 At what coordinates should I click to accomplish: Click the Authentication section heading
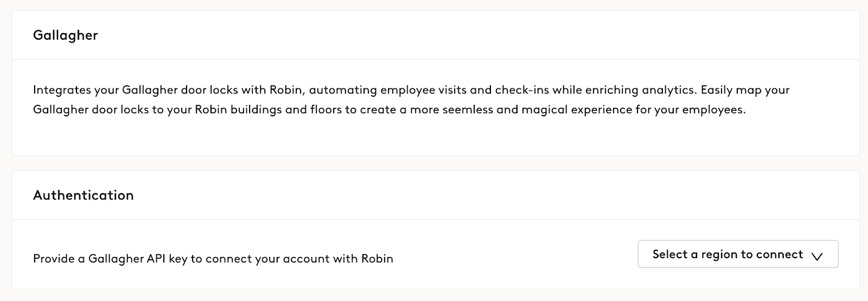tap(84, 196)
